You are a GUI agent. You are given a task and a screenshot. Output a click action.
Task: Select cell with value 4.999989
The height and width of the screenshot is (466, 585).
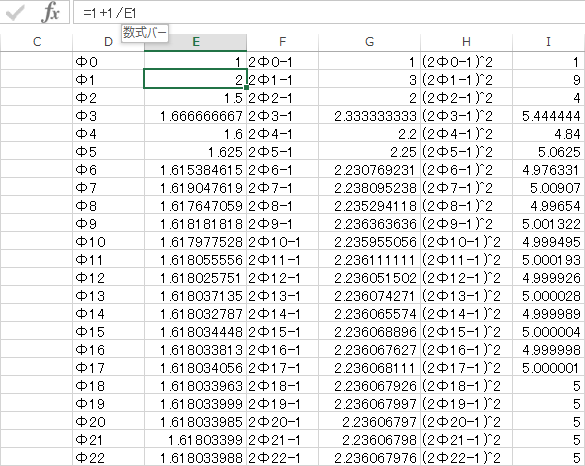pyautogui.click(x=548, y=313)
